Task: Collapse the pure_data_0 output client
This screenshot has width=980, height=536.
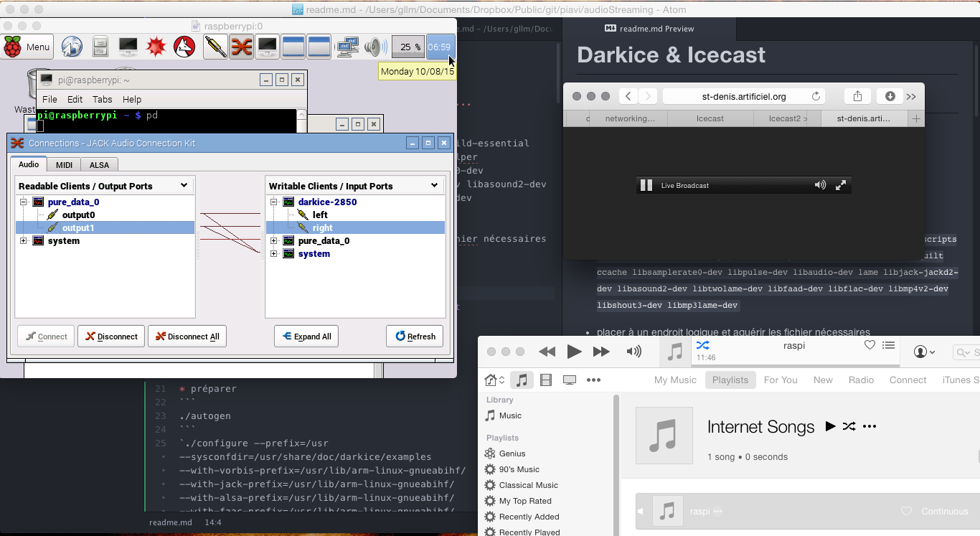Action: tap(23, 202)
